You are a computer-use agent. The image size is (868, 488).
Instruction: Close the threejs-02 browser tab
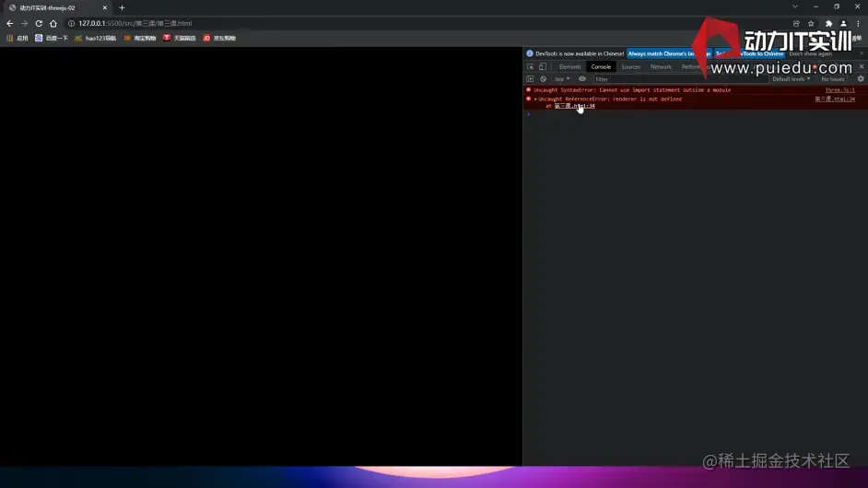105,7
